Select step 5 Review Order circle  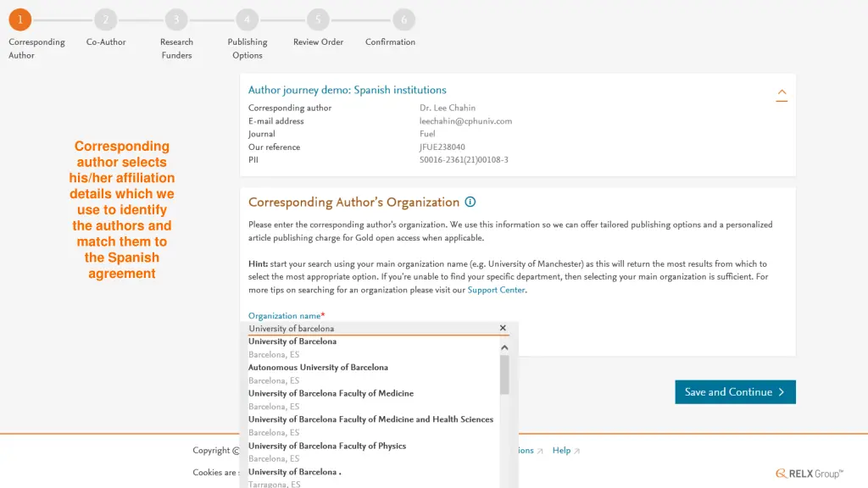pyautogui.click(x=319, y=20)
